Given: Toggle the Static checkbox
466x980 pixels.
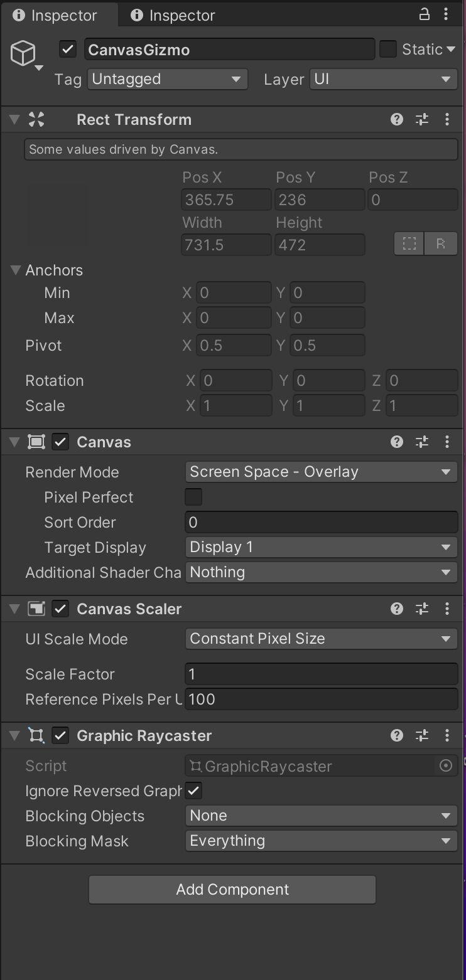Looking at the screenshot, I should coord(388,49).
